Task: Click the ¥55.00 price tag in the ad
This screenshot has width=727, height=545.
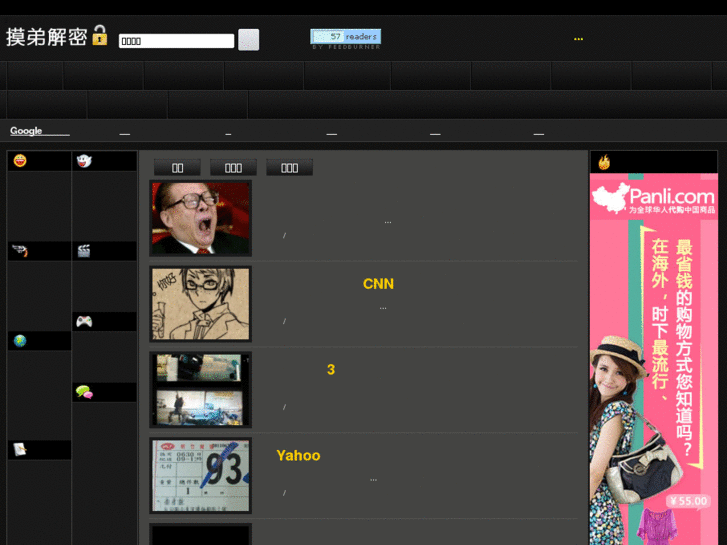Action: click(689, 501)
